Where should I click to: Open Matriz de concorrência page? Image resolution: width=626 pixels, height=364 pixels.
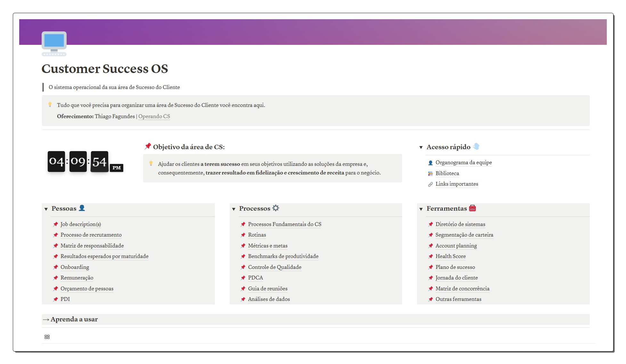point(462,288)
